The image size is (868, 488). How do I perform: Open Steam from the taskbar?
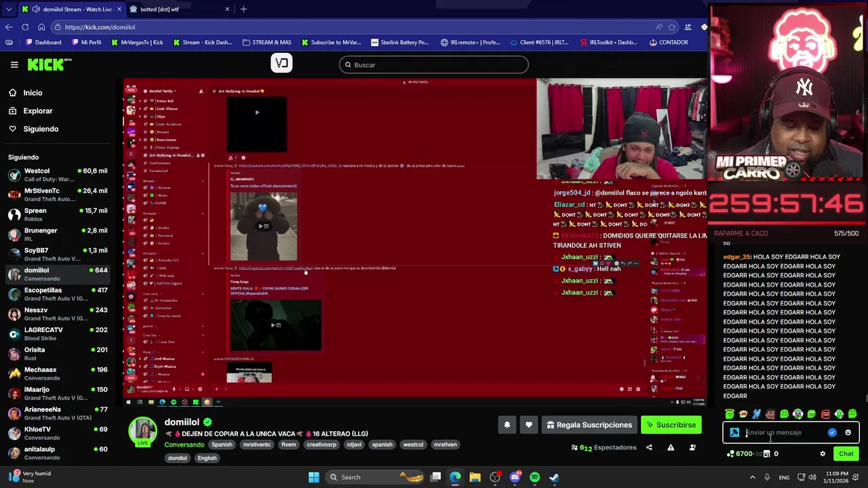554,477
